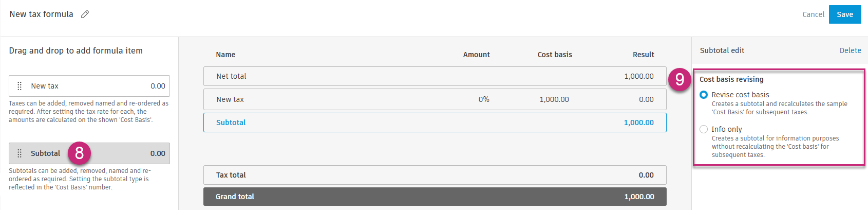The width and height of the screenshot is (868, 210).
Task: Click the highlighted Subtotal formula row
Action: (x=435, y=122)
